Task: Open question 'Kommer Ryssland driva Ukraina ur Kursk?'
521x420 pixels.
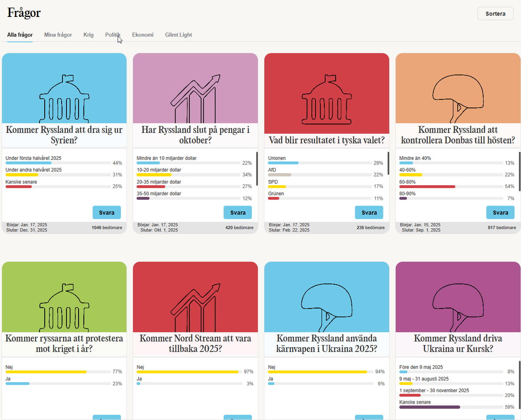Action: 458,344
